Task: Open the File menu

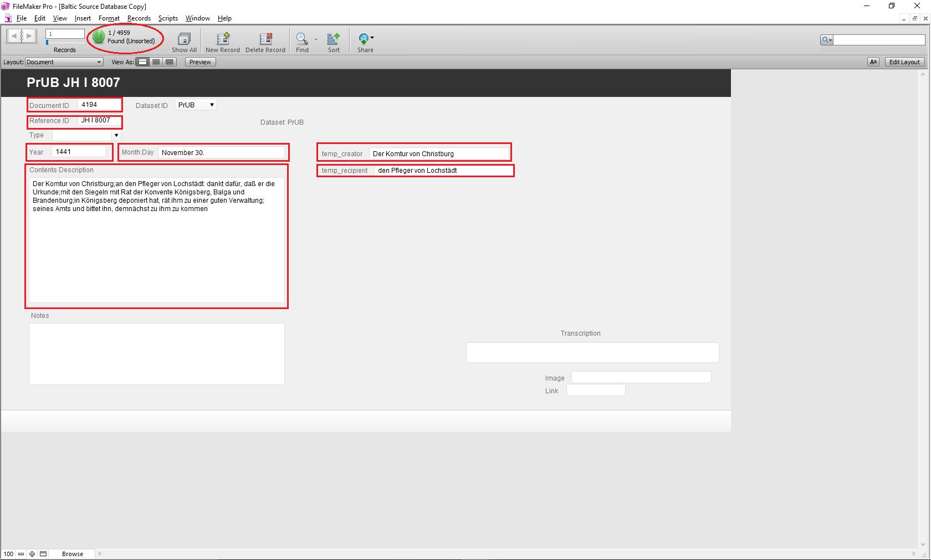Action: point(22,18)
